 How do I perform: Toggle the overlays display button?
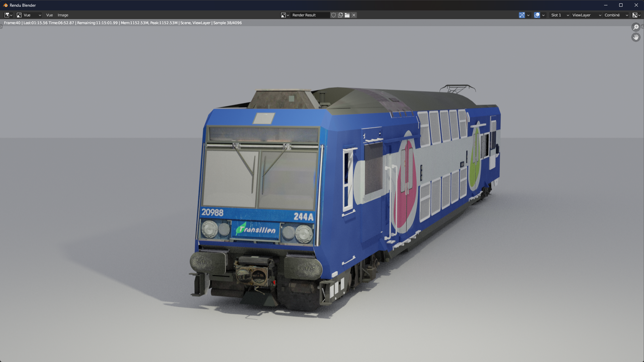[x=537, y=15]
